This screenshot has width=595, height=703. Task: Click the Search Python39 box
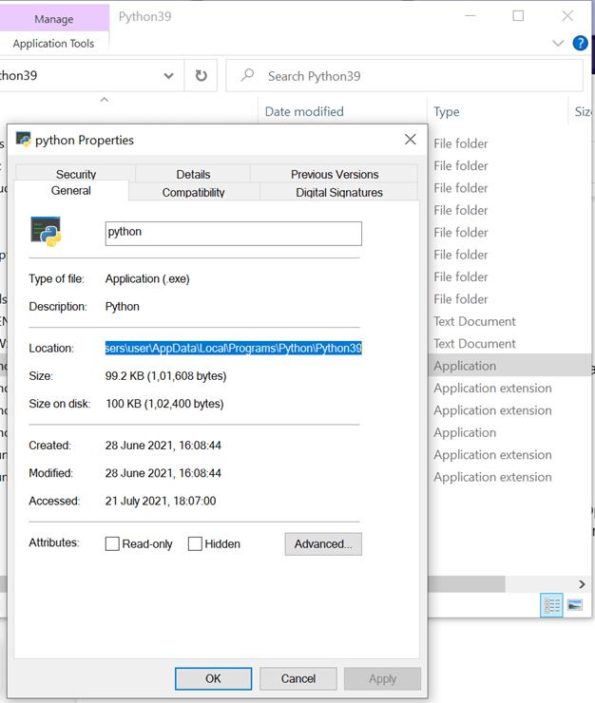(x=404, y=76)
